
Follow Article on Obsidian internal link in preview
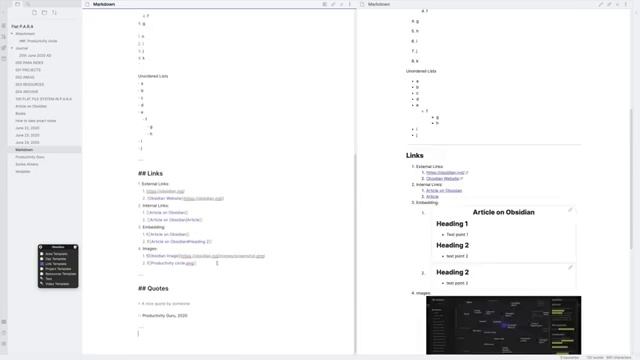click(444, 191)
